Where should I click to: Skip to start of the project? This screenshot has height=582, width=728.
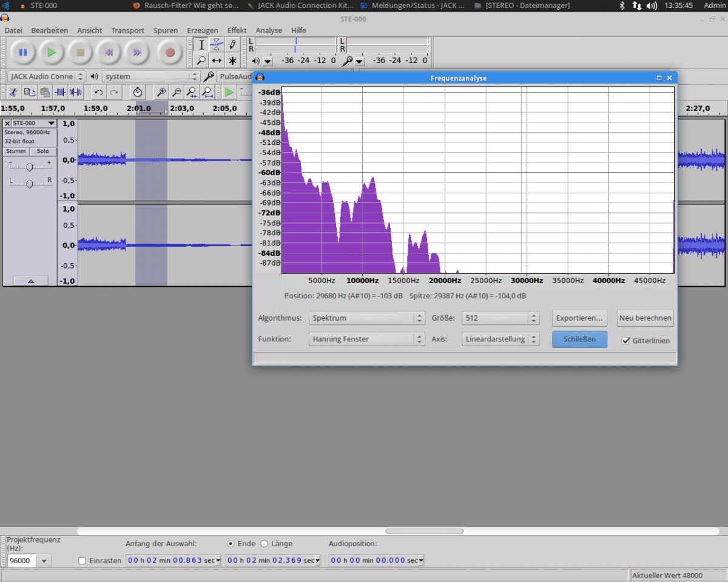pos(109,53)
